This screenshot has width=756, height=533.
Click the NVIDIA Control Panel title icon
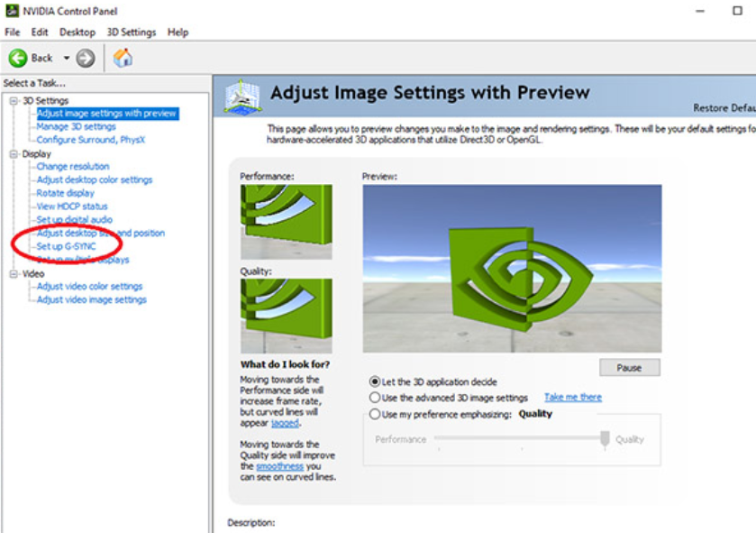click(x=12, y=10)
